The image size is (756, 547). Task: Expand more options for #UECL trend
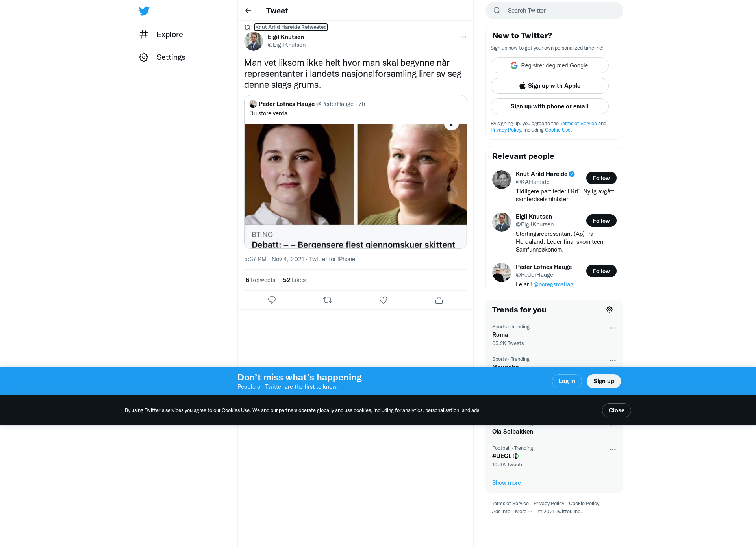pyautogui.click(x=613, y=449)
